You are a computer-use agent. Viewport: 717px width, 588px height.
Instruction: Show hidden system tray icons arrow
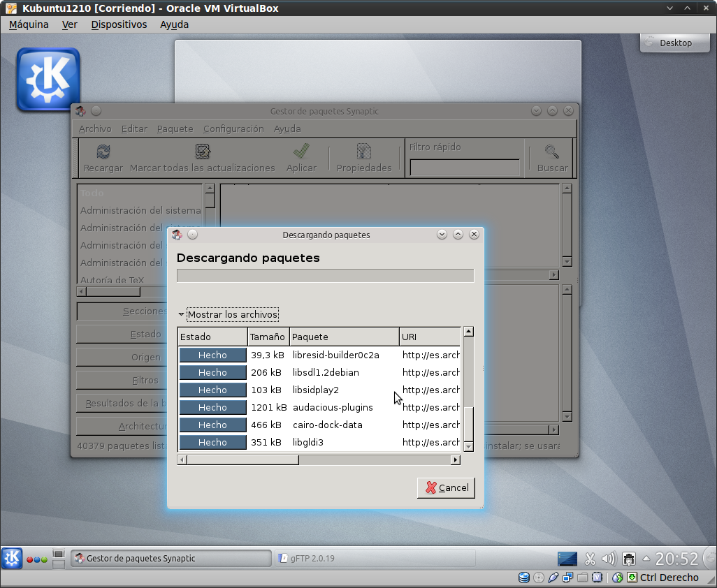646,559
